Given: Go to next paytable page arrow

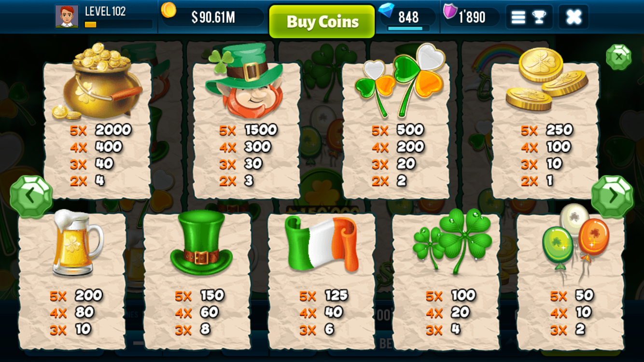Looking at the screenshot, I should [612, 196].
